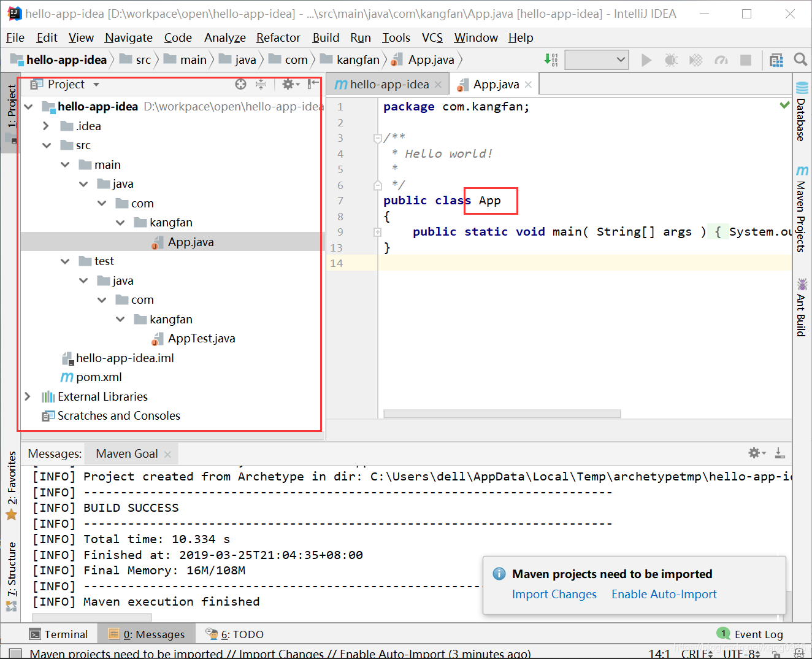Switch to hello-app-idea editor tab
Screen dimensions: 812x659
[388, 84]
